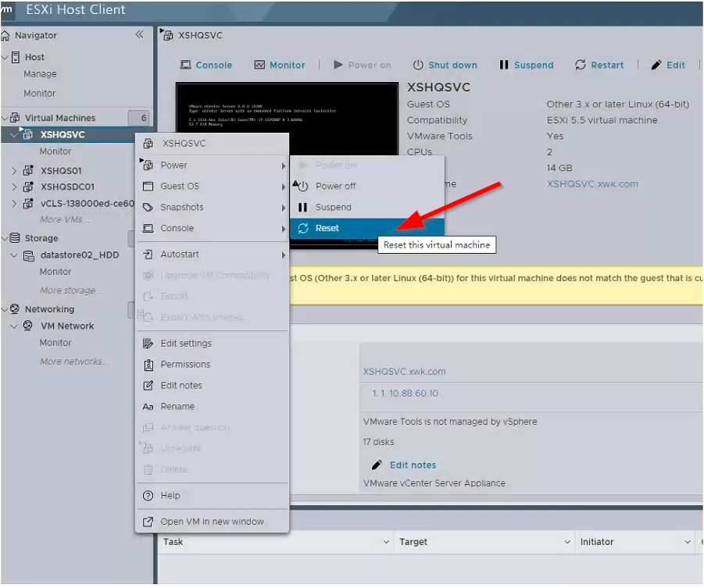
Task: Click the Open VM in new window icon
Action: (148, 522)
